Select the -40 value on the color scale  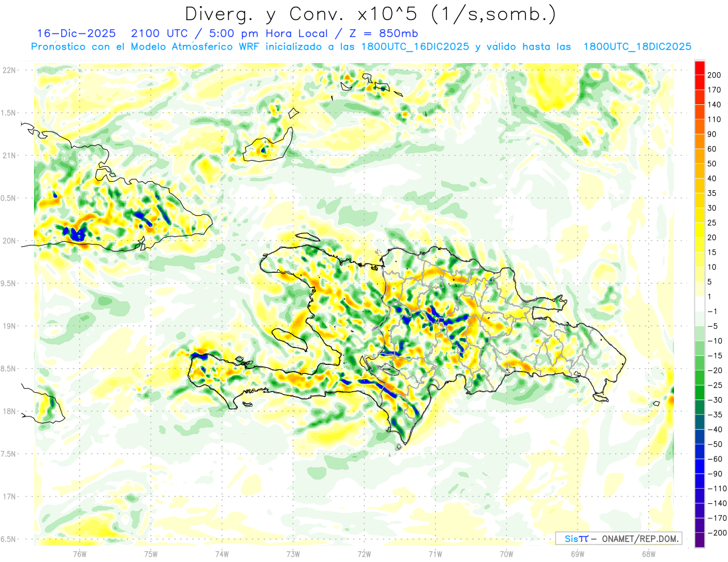(x=716, y=430)
